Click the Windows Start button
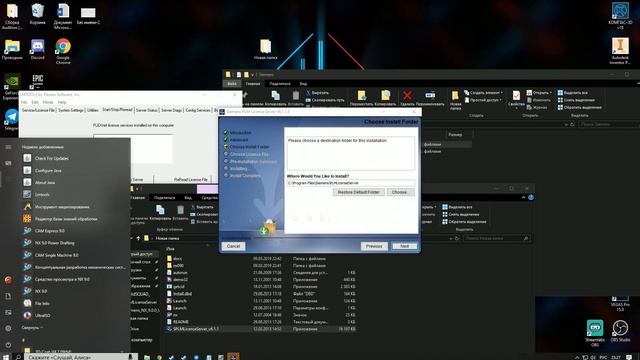The height and width of the screenshot is (360, 640). click(6, 357)
